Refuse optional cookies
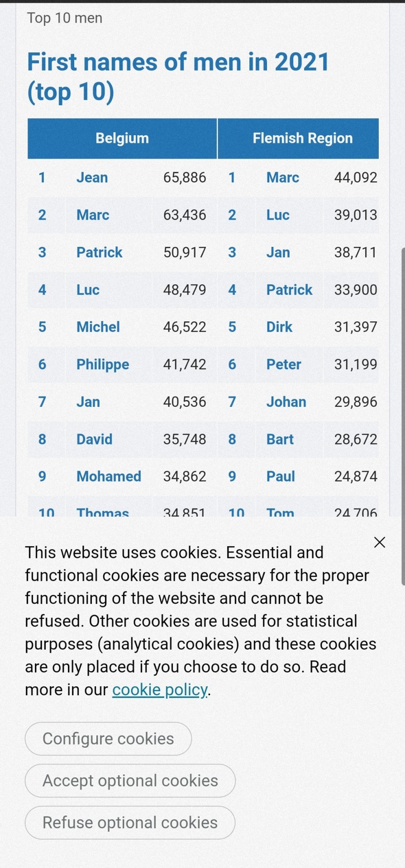405x868 pixels. 130,823
